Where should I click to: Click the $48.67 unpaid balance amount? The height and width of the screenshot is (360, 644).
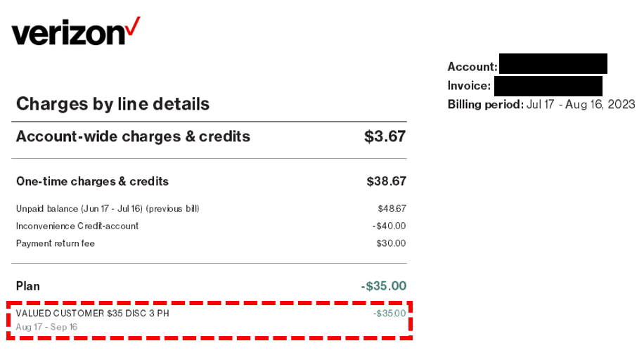[x=392, y=209]
